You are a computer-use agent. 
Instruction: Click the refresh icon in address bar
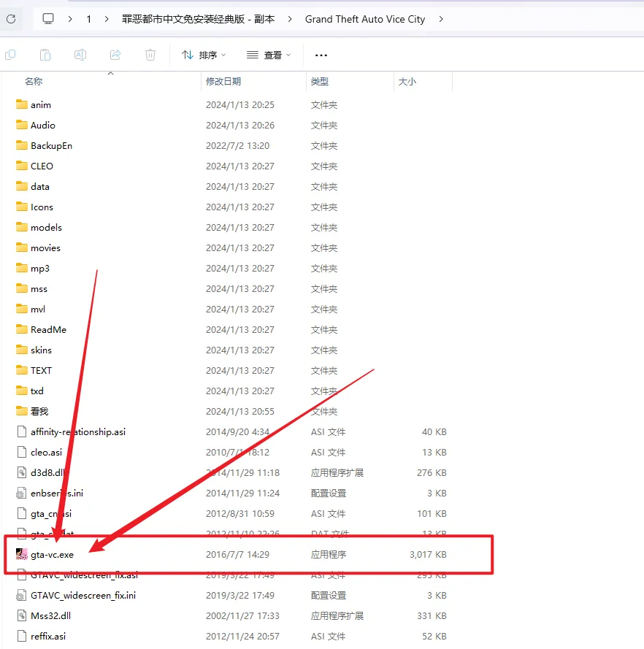[x=11, y=19]
